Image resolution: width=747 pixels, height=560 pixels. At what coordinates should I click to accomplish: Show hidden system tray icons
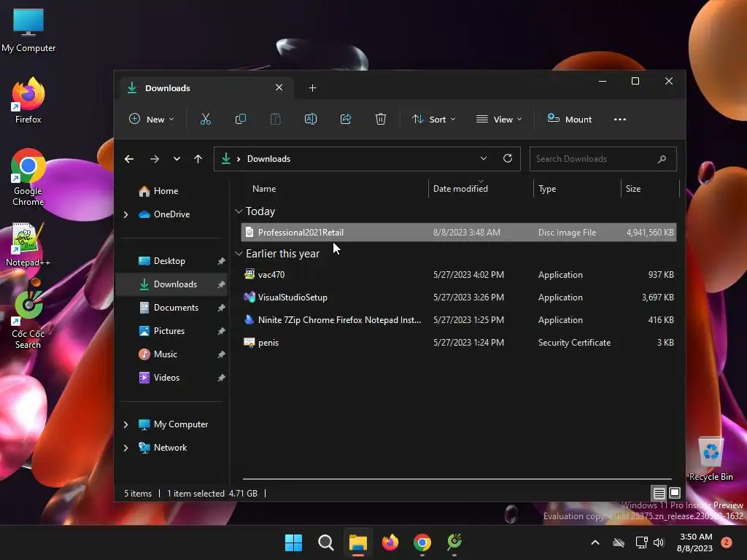595,542
